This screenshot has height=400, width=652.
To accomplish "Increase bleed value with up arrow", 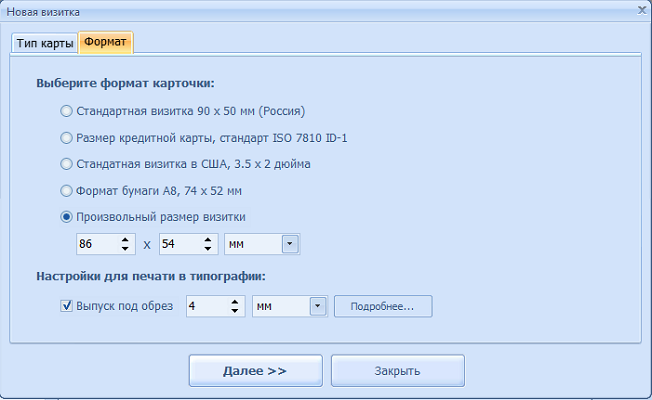I will click(235, 302).
